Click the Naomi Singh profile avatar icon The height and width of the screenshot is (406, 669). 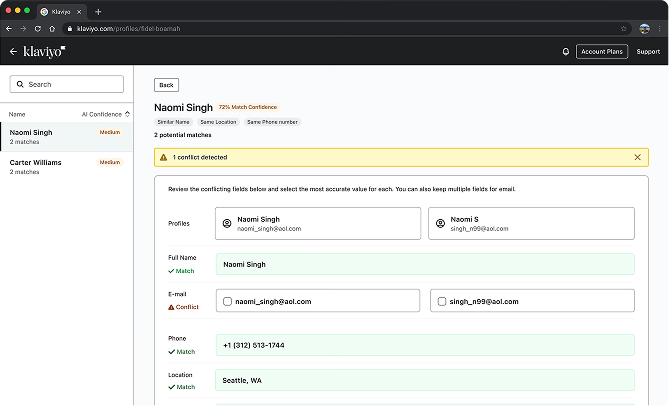point(227,223)
